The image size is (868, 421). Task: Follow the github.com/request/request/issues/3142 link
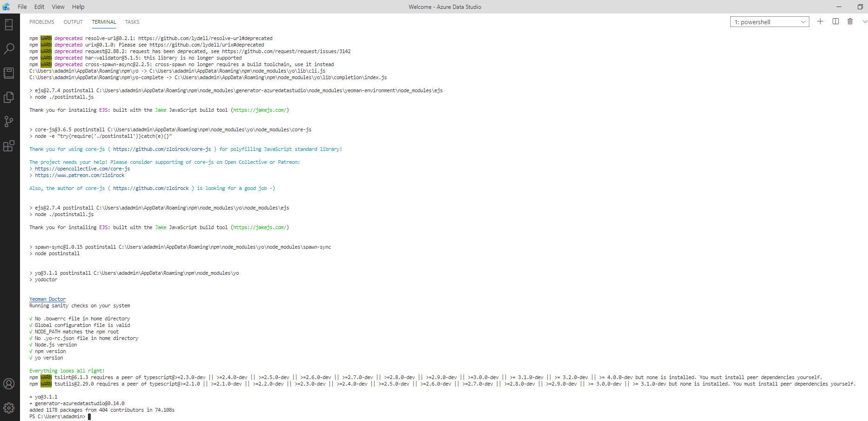pos(286,51)
